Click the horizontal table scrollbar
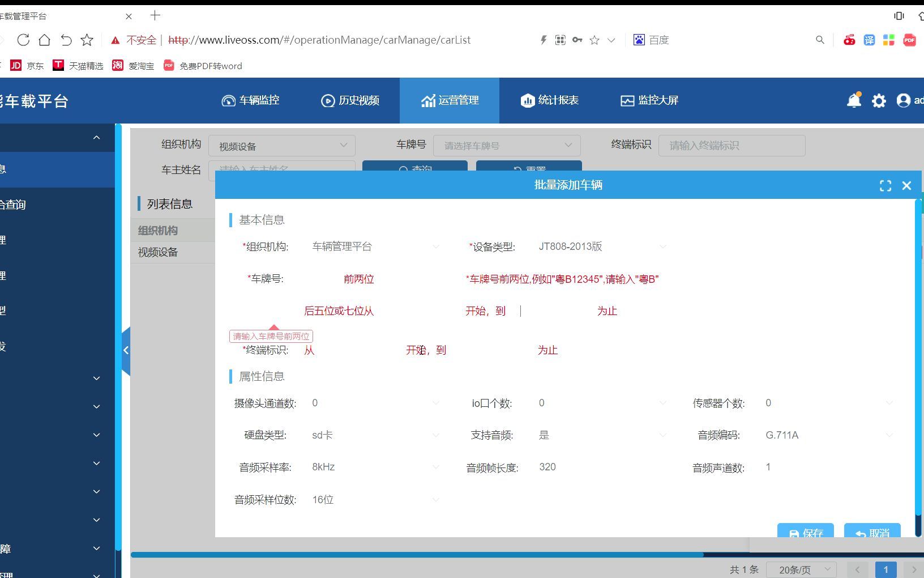The height and width of the screenshot is (578, 924). pyautogui.click(x=417, y=555)
